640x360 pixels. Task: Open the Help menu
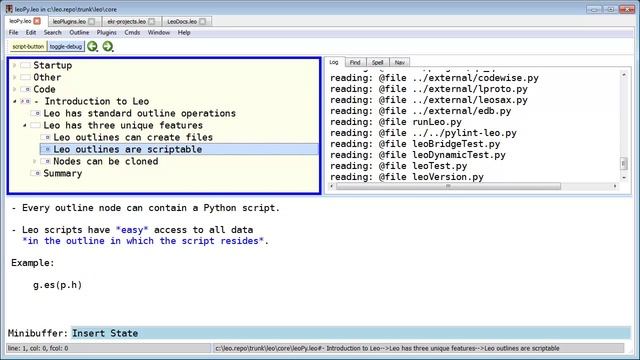[x=184, y=32]
